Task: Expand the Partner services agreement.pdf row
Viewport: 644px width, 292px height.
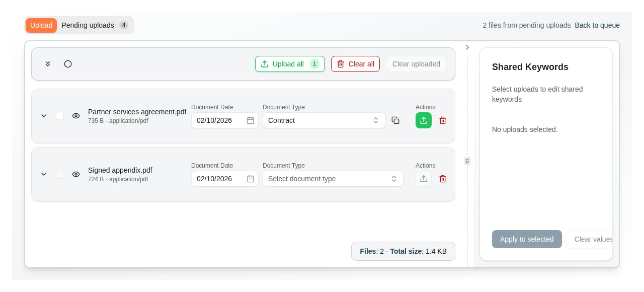Action: 44,116
